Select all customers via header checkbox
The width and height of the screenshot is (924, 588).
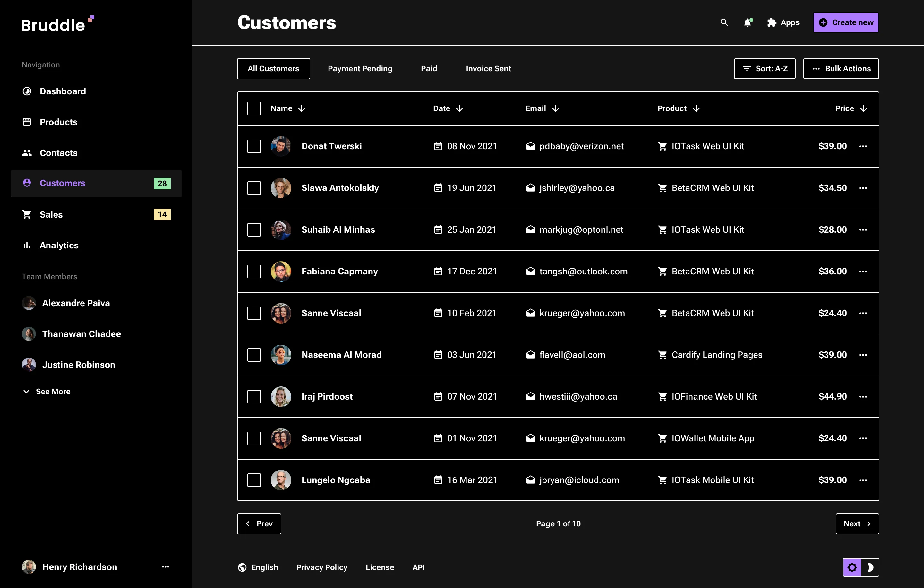254,108
